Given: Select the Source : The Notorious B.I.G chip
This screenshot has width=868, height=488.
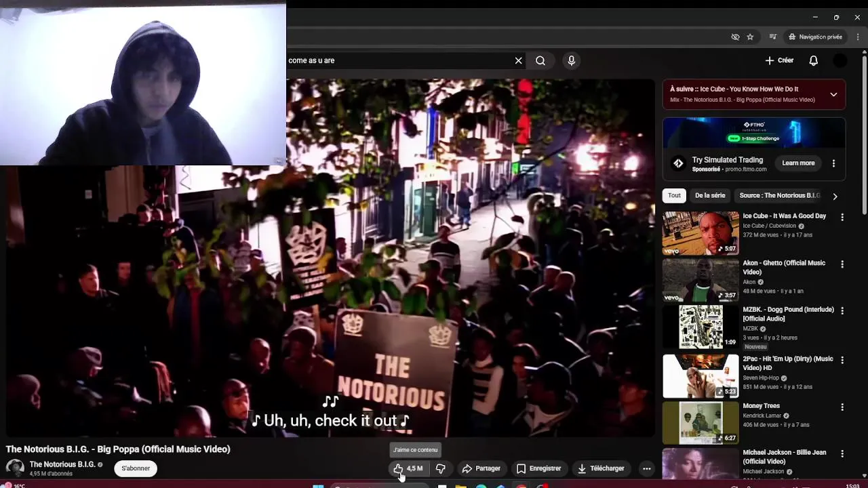Looking at the screenshot, I should click(780, 196).
